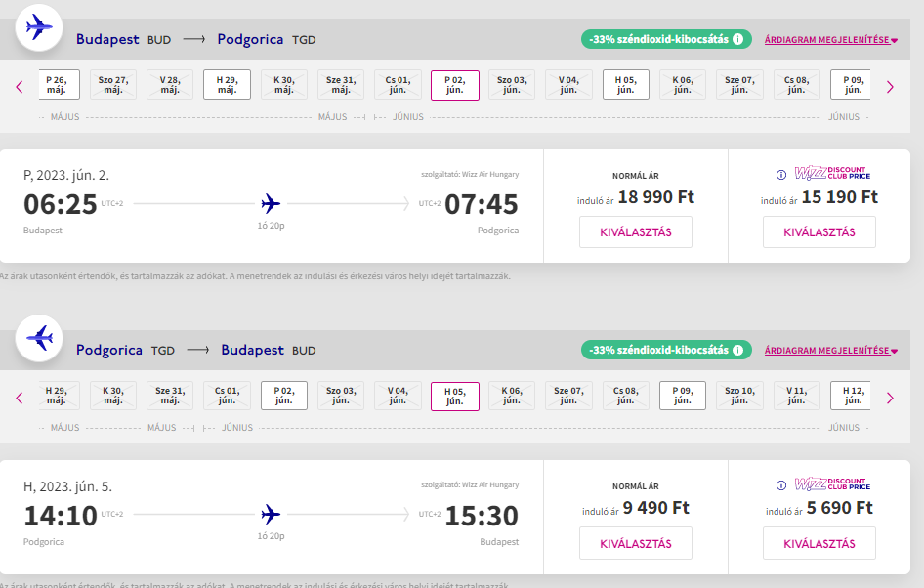Select outbound date Szo 27, máj.

[x=113, y=85]
